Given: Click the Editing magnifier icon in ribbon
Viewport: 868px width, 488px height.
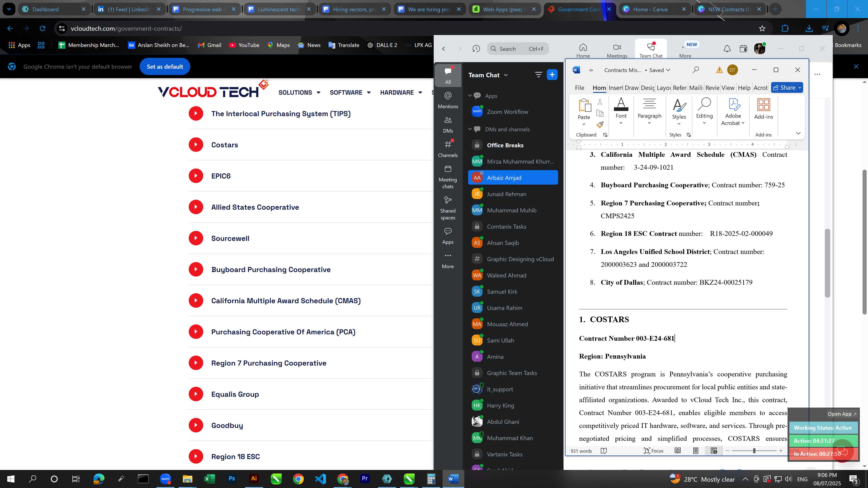Looking at the screenshot, I should point(704,104).
